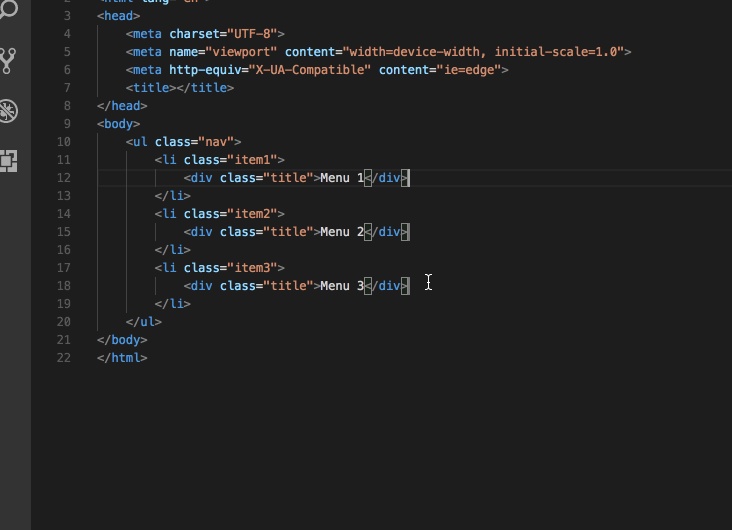Select line 20 via its line number
This screenshot has width=732, height=530.
64,322
